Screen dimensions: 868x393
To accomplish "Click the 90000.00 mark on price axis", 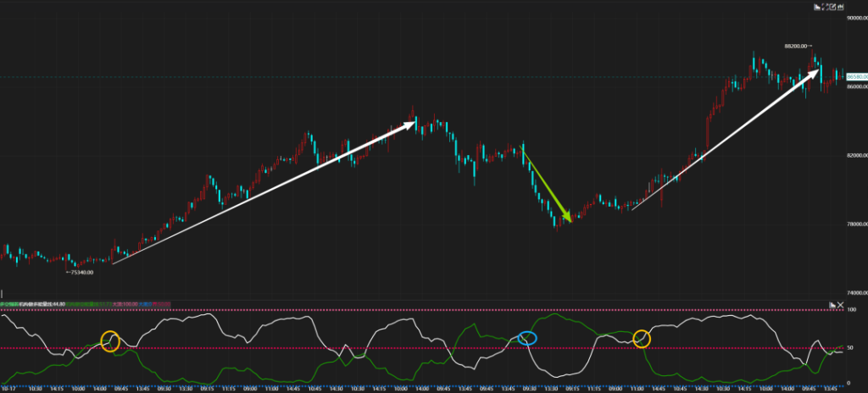I will click(x=856, y=18).
